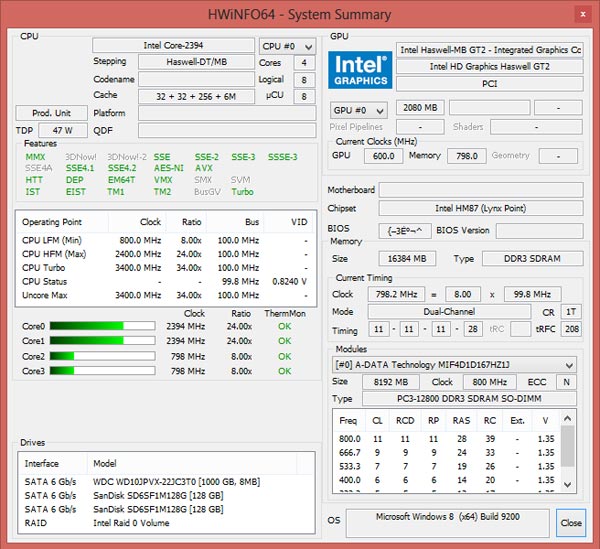
Task: Click the SSE4.2 feature label
Action: 122,168
